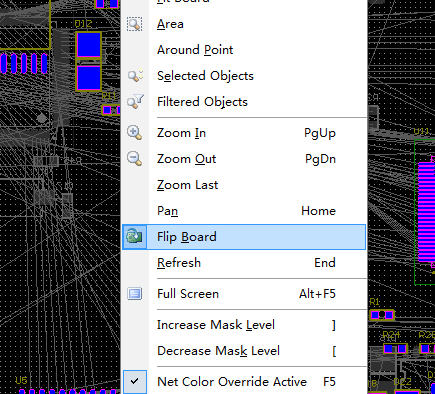Image resolution: width=435 pixels, height=394 pixels.
Task: Click the D12 designator label
Action: click(83, 24)
